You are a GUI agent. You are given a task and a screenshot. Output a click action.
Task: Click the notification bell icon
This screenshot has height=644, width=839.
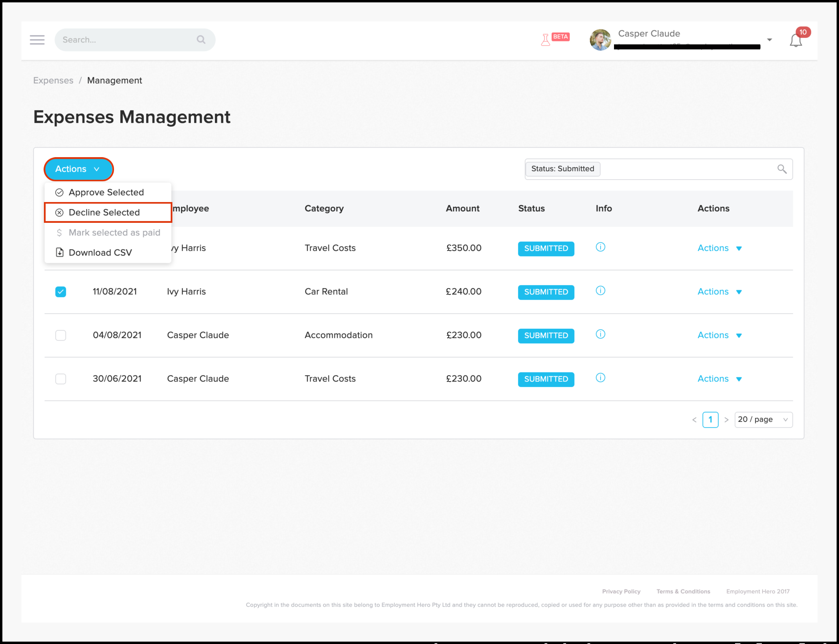[x=796, y=41]
